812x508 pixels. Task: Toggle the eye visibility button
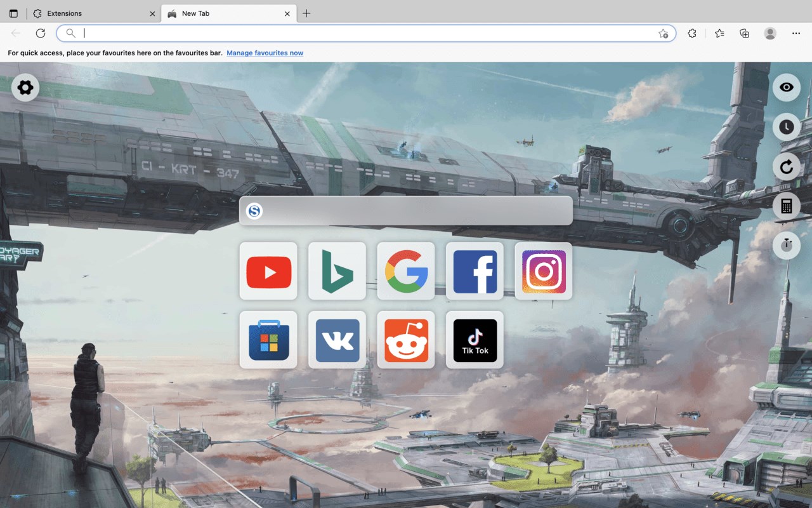coord(787,88)
